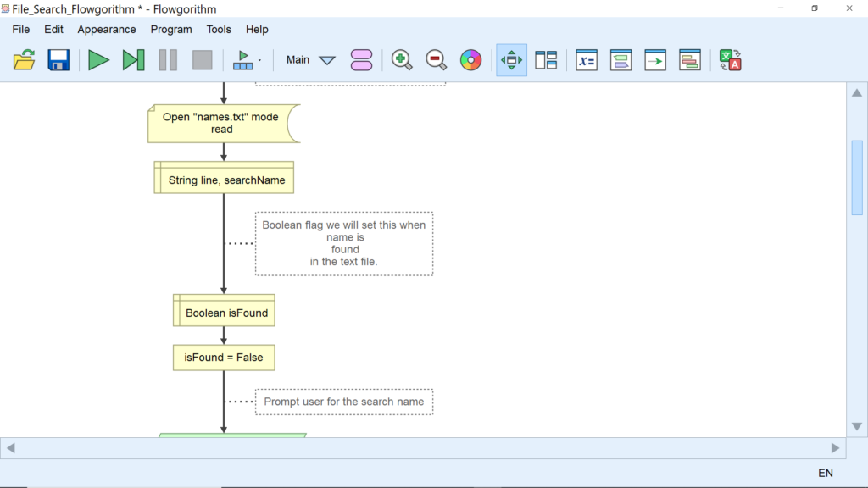The image size is (868, 488).
Task: Toggle the fit-to-window layout mode
Action: (511, 59)
